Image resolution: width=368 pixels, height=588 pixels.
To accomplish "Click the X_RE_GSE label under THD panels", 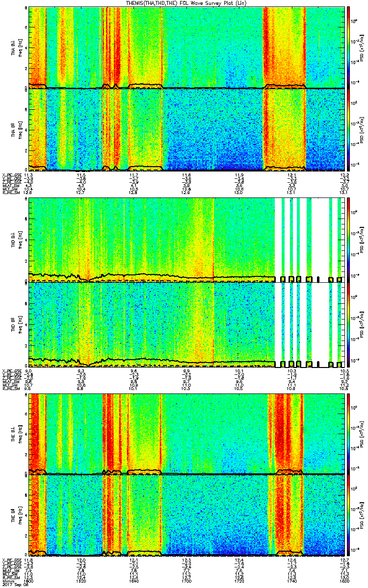I will pyautogui.click(x=12, y=371).
